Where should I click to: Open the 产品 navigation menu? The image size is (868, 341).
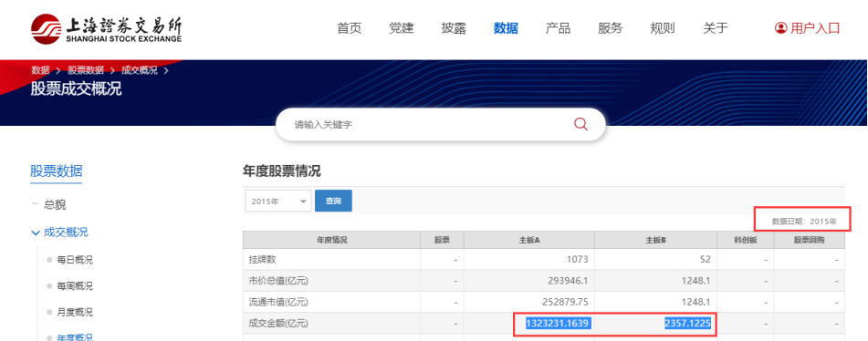tap(558, 28)
